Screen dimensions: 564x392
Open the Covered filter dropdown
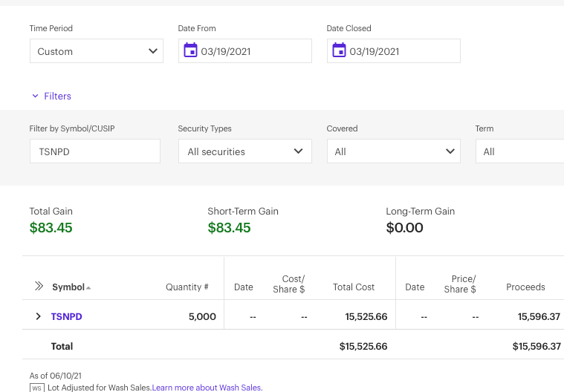(x=393, y=151)
